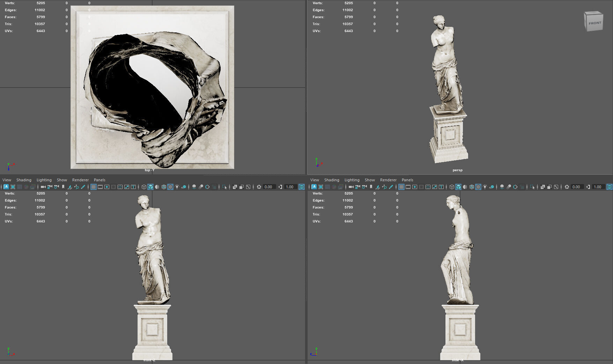
Task: Click 'persp' camera label in perspective viewport
Action: point(457,170)
